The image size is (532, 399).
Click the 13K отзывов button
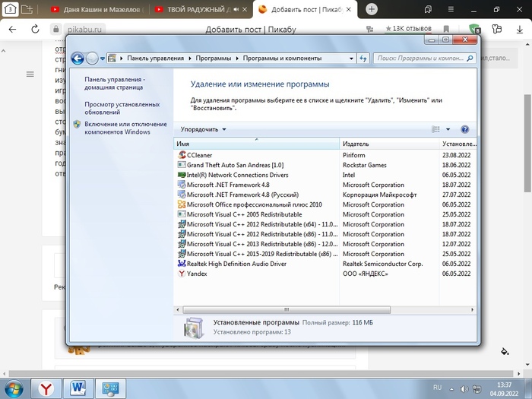[x=409, y=29]
